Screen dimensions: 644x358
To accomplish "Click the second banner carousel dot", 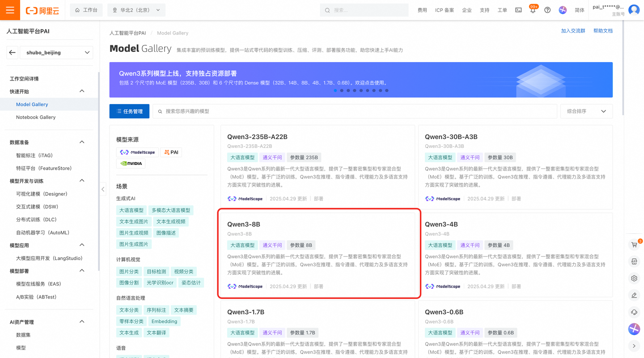I will (x=342, y=90).
